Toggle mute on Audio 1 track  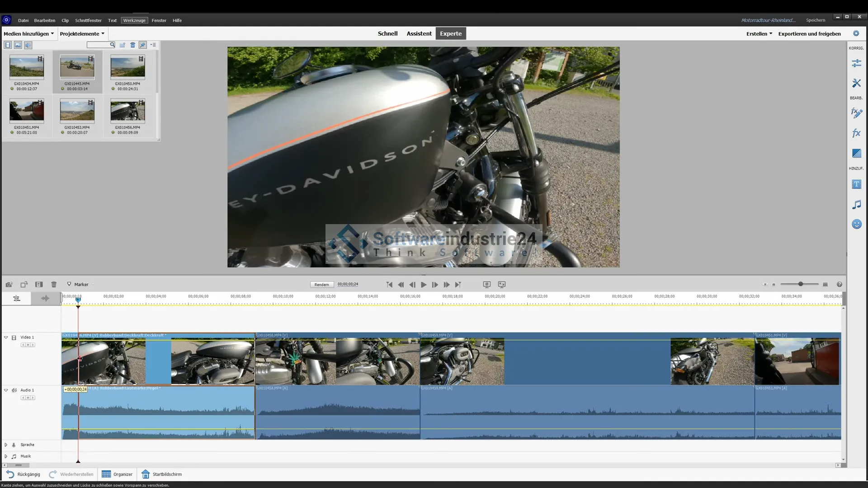coord(14,390)
